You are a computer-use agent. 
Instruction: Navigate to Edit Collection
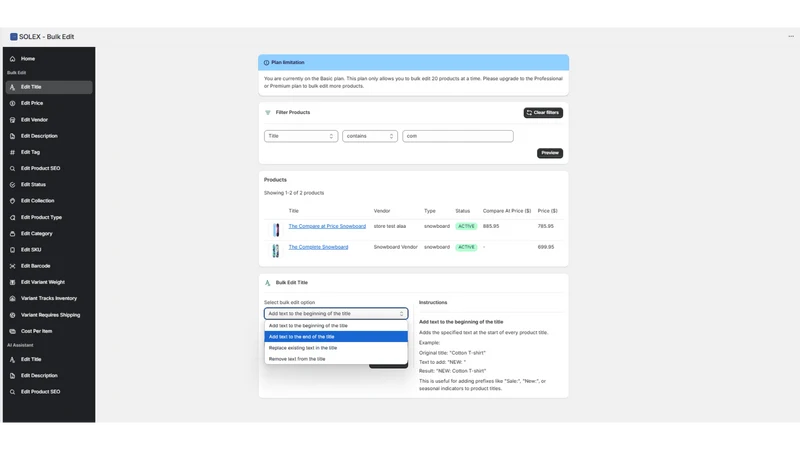[x=49, y=201]
